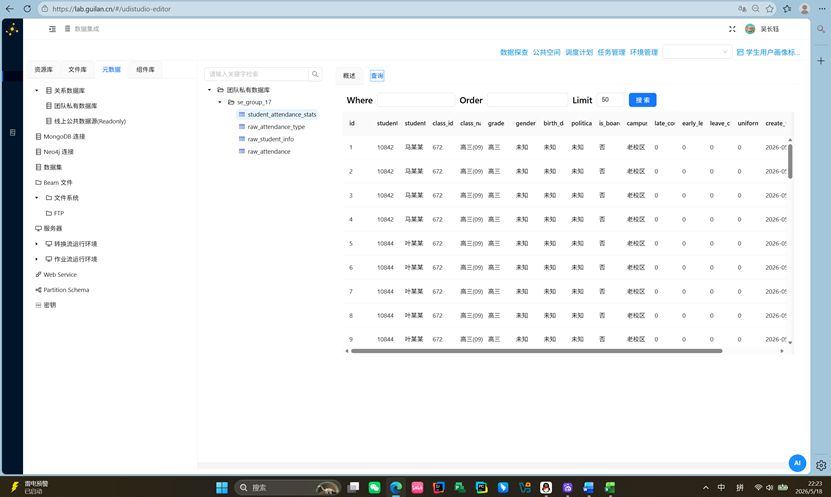831x497 pixels.
Task: Select 线上公共数据源(Readonly) item
Action: [x=86, y=121]
